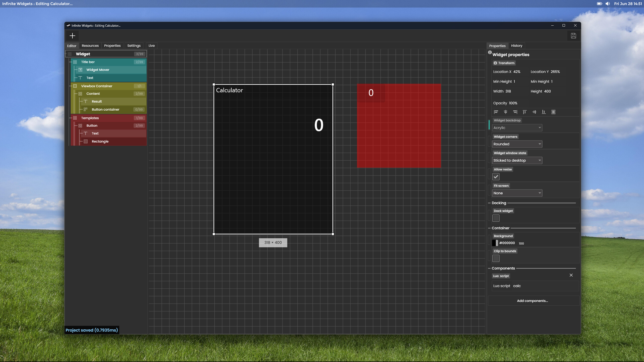Click the Background color swatch

click(x=495, y=243)
